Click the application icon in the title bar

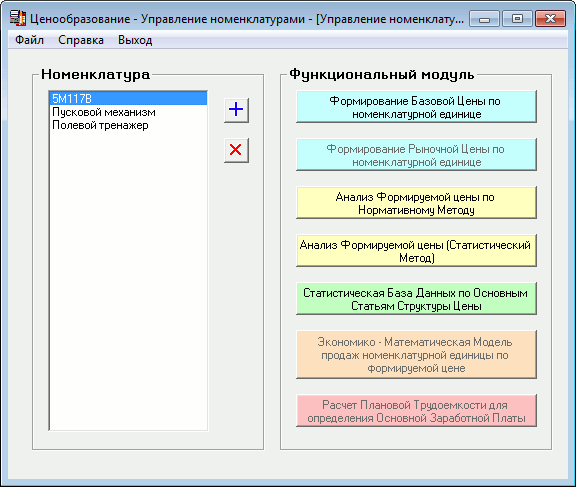click(x=17, y=18)
